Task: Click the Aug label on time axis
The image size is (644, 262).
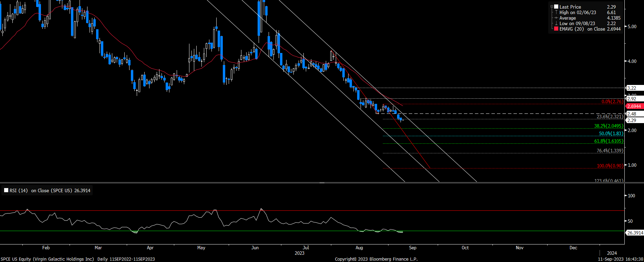Action: point(359,248)
